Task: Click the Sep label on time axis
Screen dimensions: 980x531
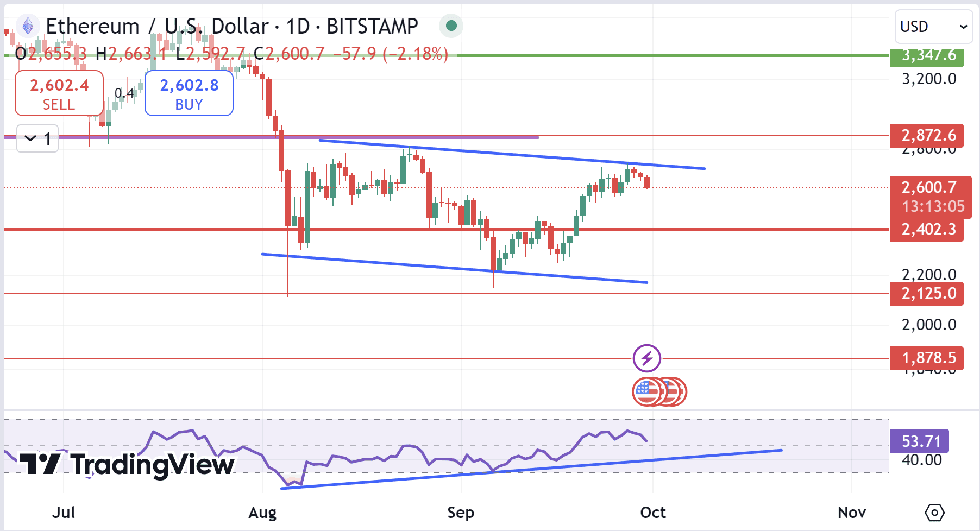Action: click(x=461, y=513)
